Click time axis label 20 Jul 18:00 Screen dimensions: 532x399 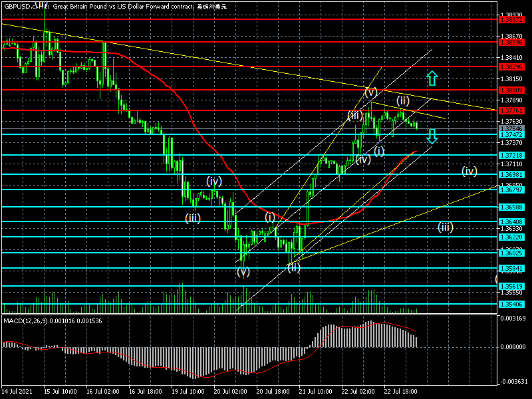[273, 391]
